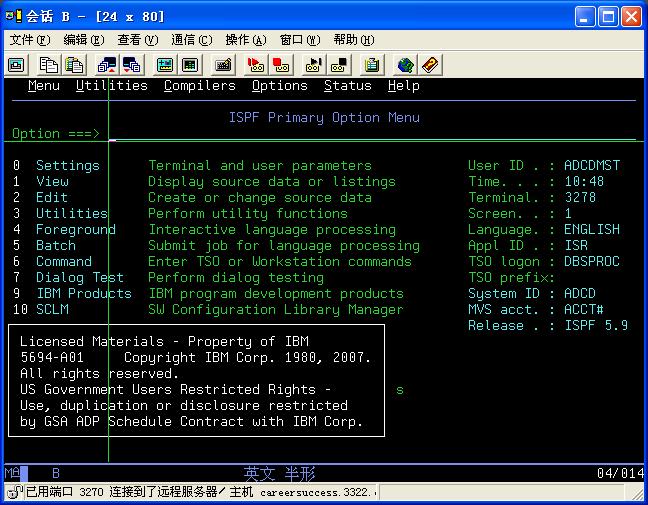Click the Appl ID value ISR
The image size is (648, 505).
click(x=576, y=245)
